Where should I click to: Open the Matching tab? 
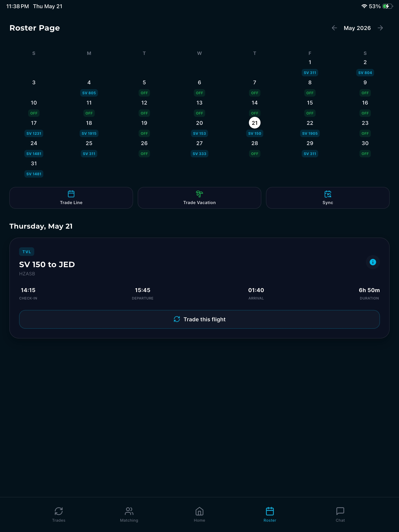tap(129, 515)
